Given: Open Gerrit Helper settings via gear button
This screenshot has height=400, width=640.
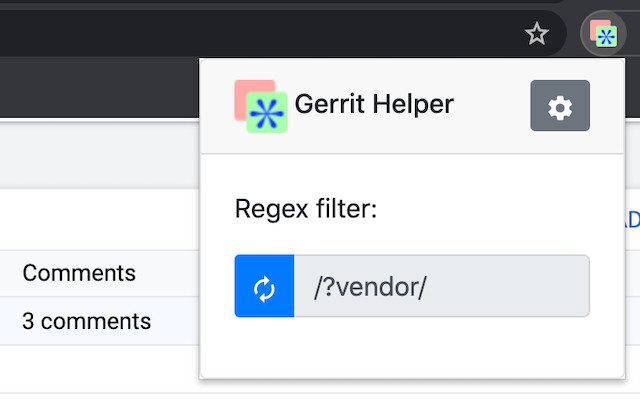Looking at the screenshot, I should (x=560, y=106).
